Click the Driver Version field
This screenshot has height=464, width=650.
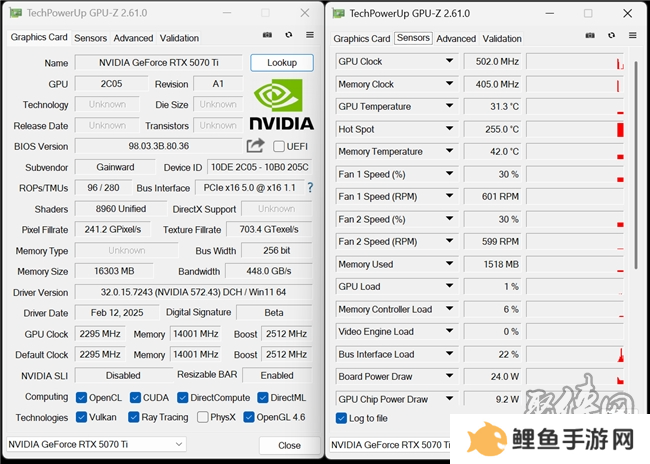[x=193, y=292]
